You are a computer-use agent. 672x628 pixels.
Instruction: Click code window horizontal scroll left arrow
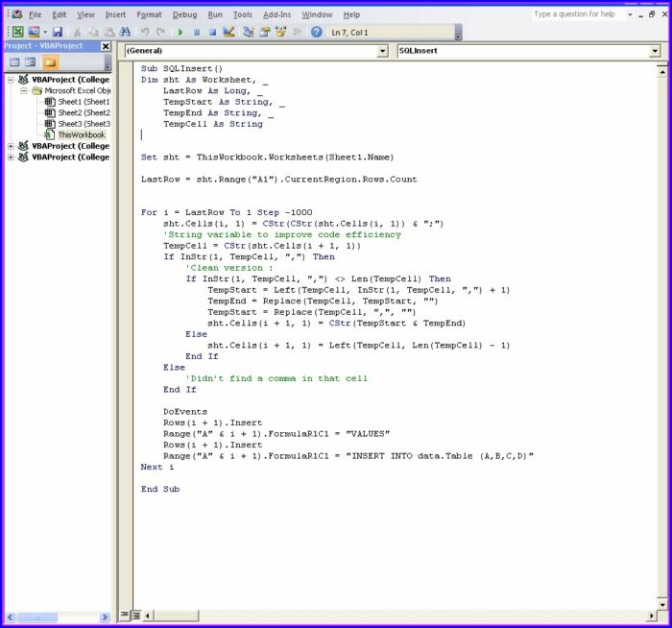148,616
